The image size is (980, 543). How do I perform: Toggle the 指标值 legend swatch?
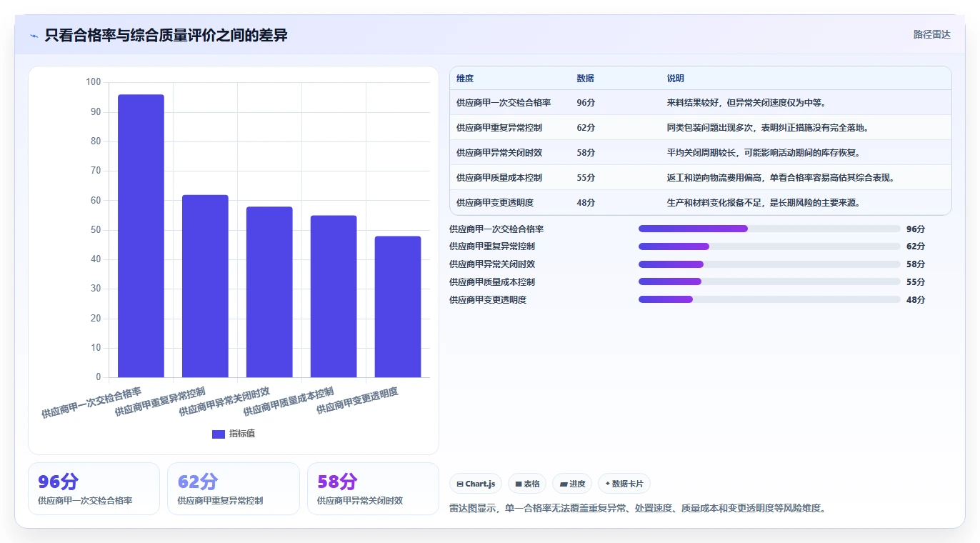coord(219,434)
